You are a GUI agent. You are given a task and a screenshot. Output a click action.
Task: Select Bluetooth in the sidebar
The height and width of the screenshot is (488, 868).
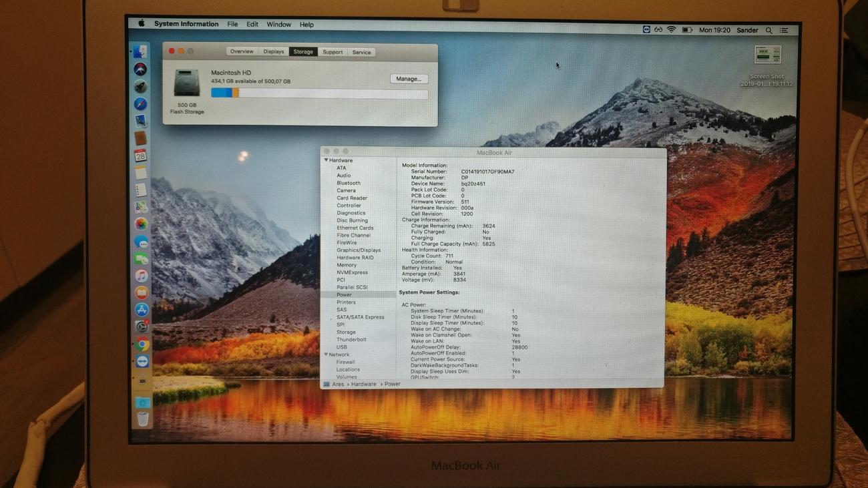point(349,183)
